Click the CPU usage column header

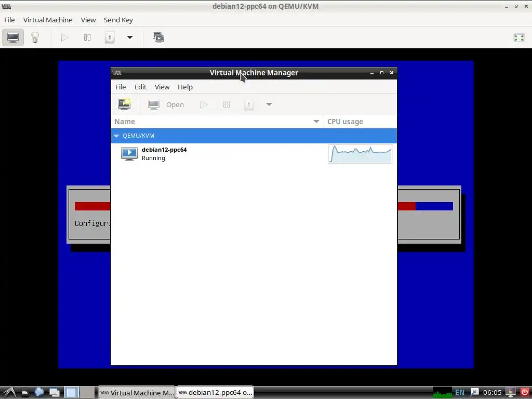pos(361,122)
